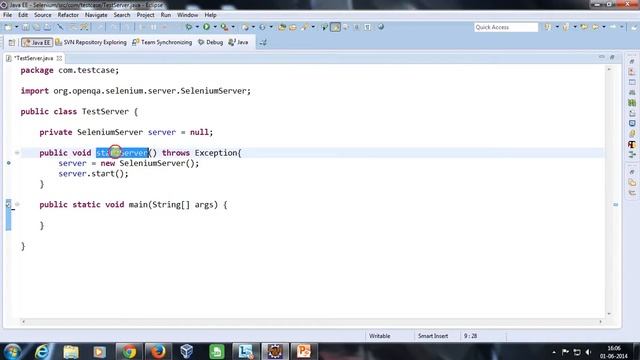
Task: Open the Windows Explorer folder on taskbar
Action: 71,351
